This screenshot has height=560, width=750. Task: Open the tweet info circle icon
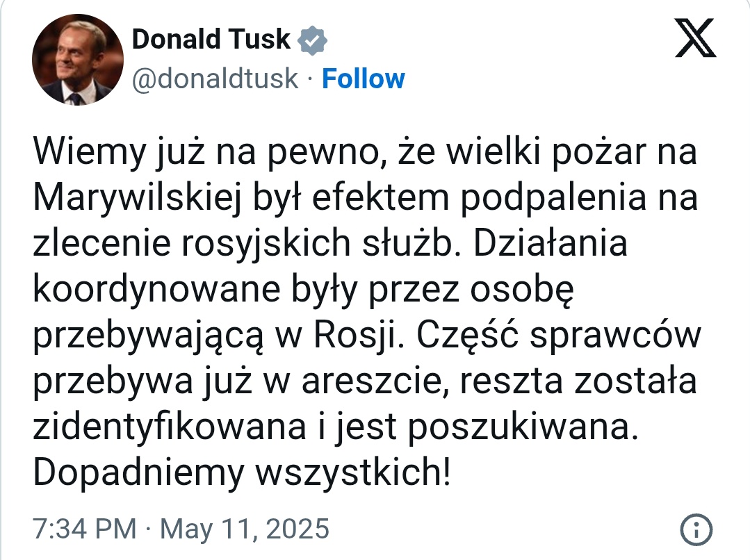point(696,529)
